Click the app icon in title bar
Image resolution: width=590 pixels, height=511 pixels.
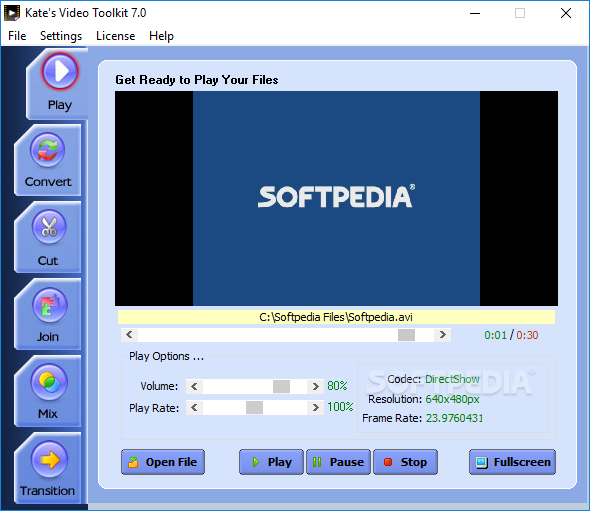11,13
